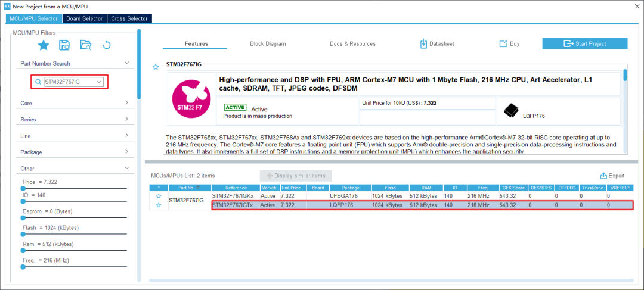
Task: Switch to the Board Selector tab
Action: [x=85, y=18]
